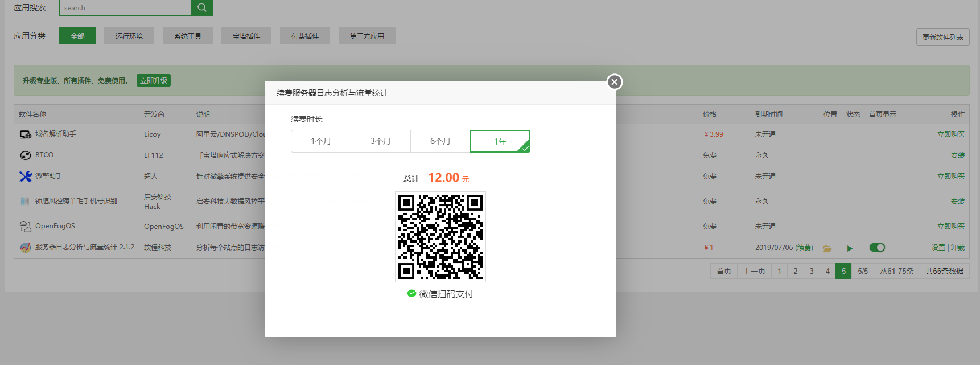Viewport: 980px width, 365px height.
Task: Click the payment QR code image
Action: click(x=440, y=236)
